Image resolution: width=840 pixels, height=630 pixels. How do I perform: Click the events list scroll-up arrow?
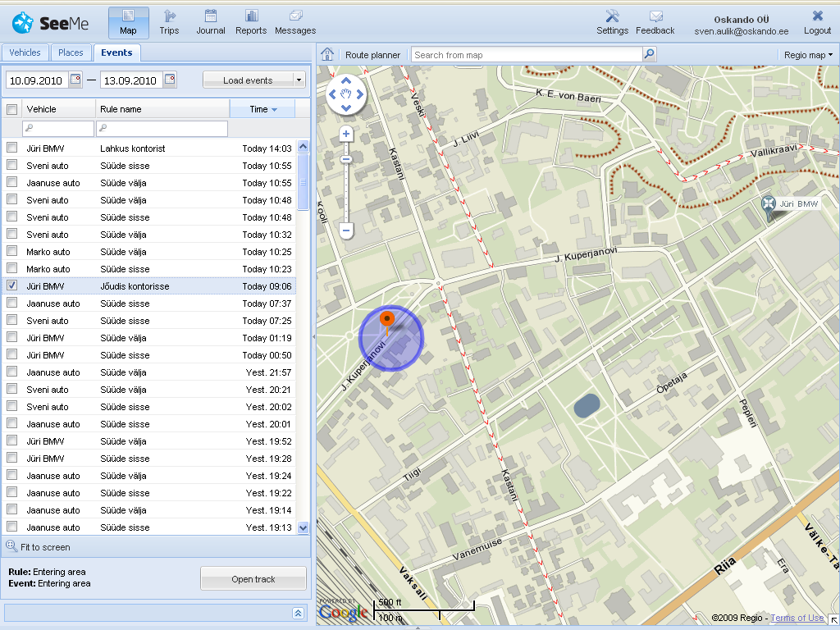[304, 146]
